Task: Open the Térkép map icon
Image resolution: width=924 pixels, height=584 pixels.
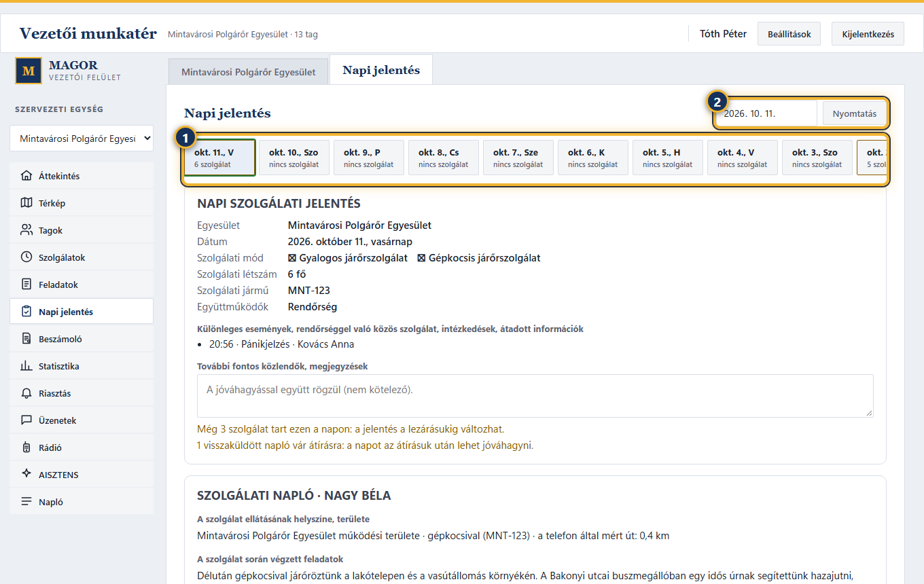Action: 26,203
